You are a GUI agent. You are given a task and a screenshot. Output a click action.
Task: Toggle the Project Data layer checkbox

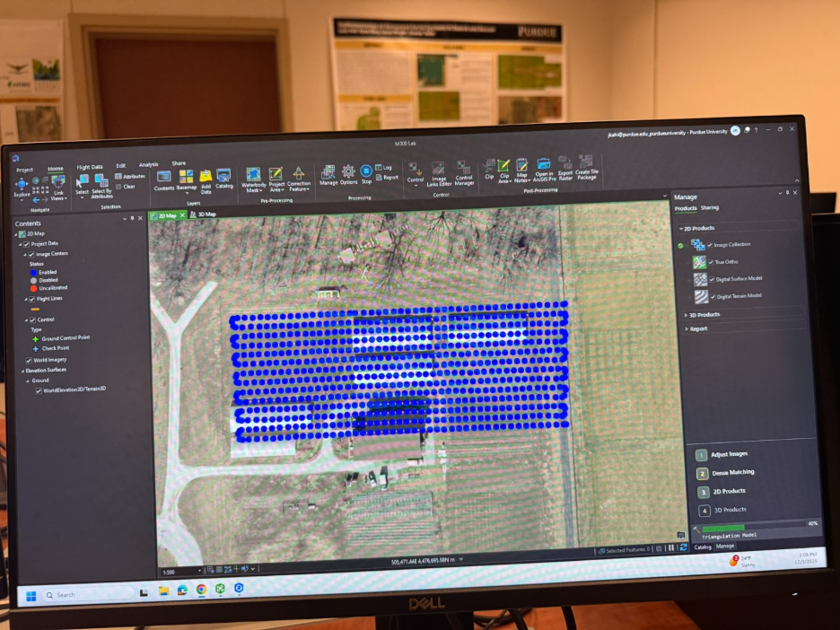point(26,244)
